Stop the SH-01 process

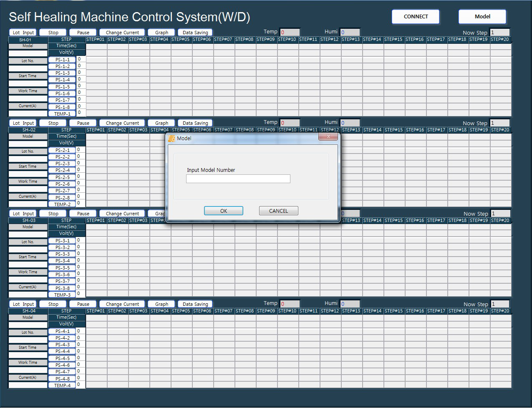(x=53, y=33)
